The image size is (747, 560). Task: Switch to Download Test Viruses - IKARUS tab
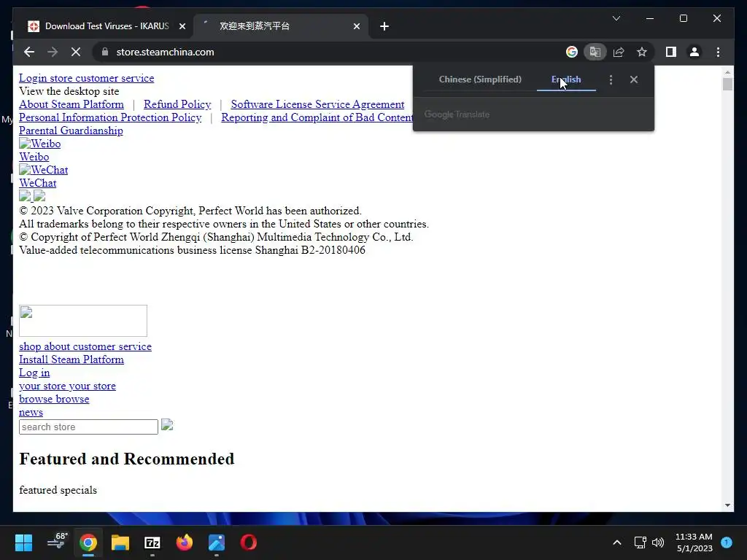pyautogui.click(x=107, y=26)
